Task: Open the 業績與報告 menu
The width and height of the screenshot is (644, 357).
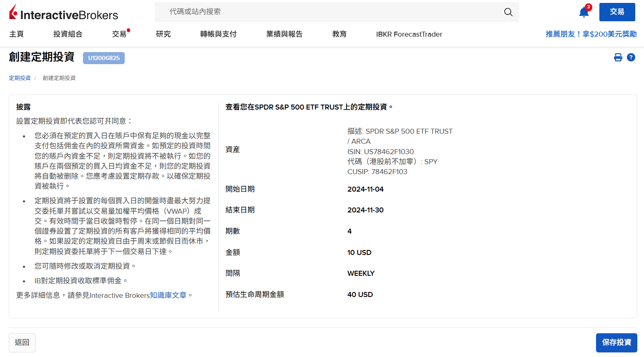Action: point(284,34)
